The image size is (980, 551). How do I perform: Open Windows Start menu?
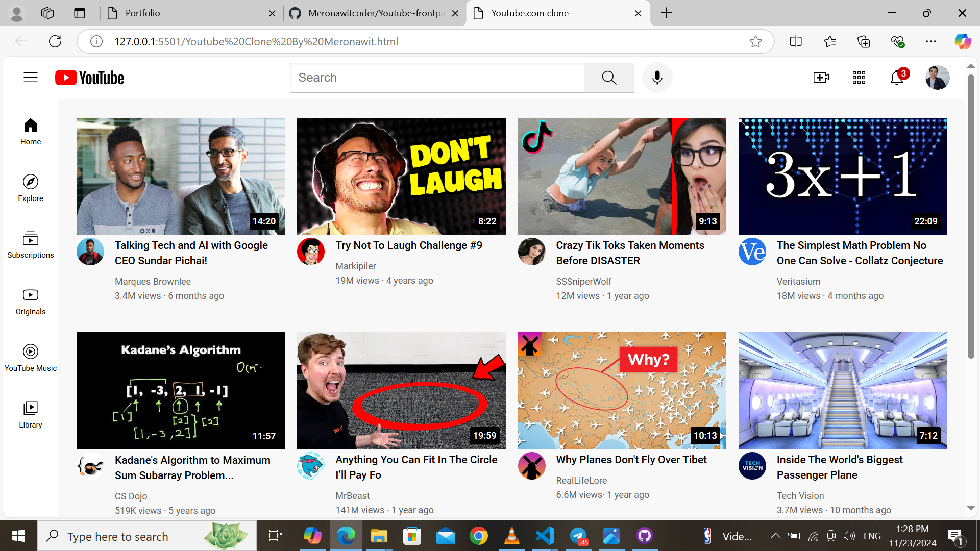18,536
